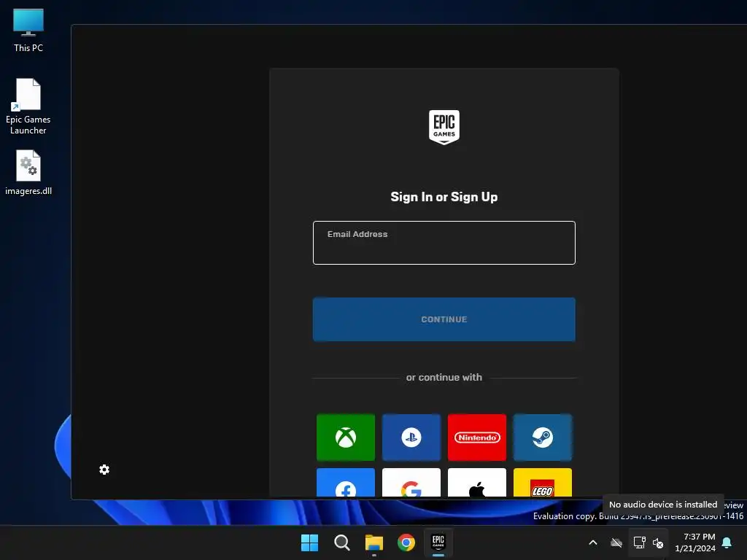747x560 pixels.
Task: Open File Explorer from the taskbar
Action: click(374, 542)
